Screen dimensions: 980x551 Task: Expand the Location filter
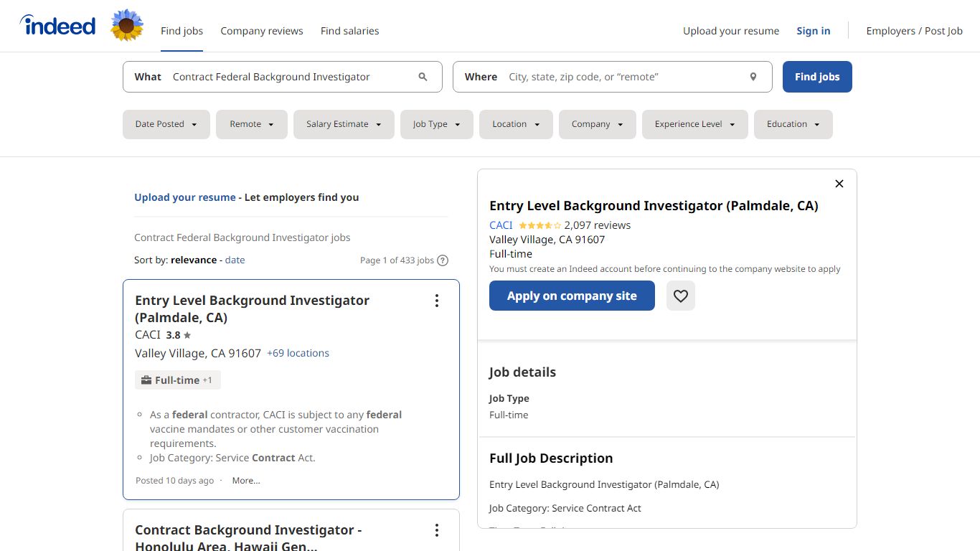[x=516, y=124]
